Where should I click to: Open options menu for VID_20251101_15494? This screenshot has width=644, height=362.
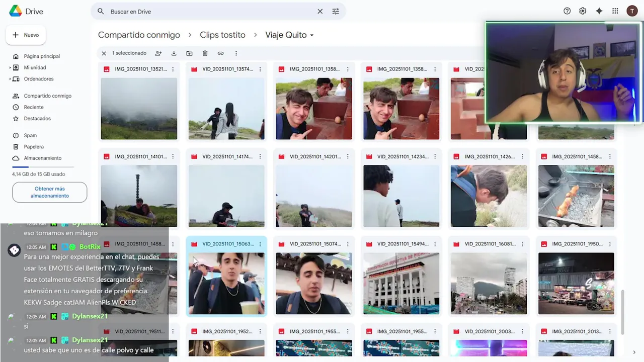click(x=435, y=244)
